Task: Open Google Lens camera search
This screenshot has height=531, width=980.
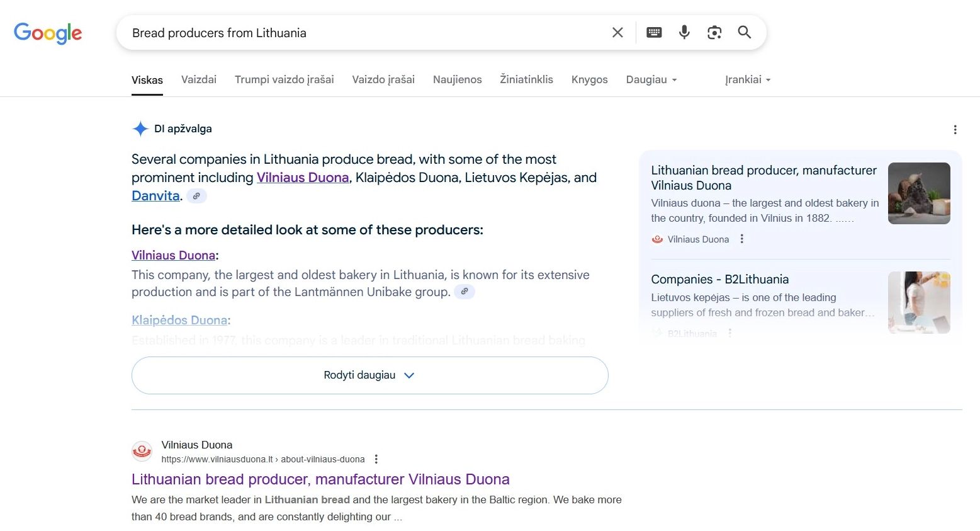Action: (714, 32)
